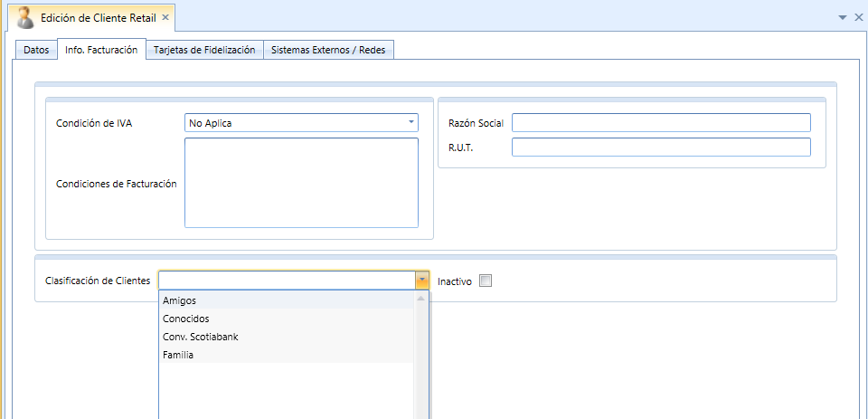Toggle the Inactivo checkbox
The height and width of the screenshot is (419, 868).
(486, 281)
